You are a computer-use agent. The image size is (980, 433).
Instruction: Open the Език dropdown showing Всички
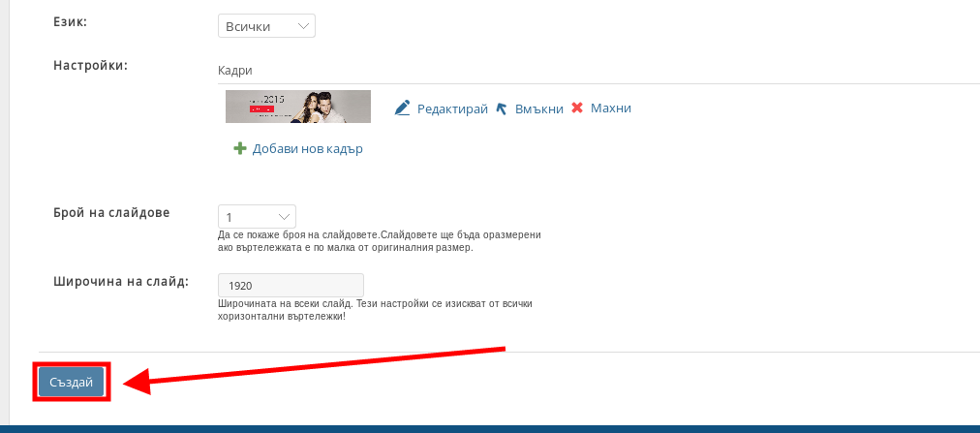pyautogui.click(x=266, y=26)
